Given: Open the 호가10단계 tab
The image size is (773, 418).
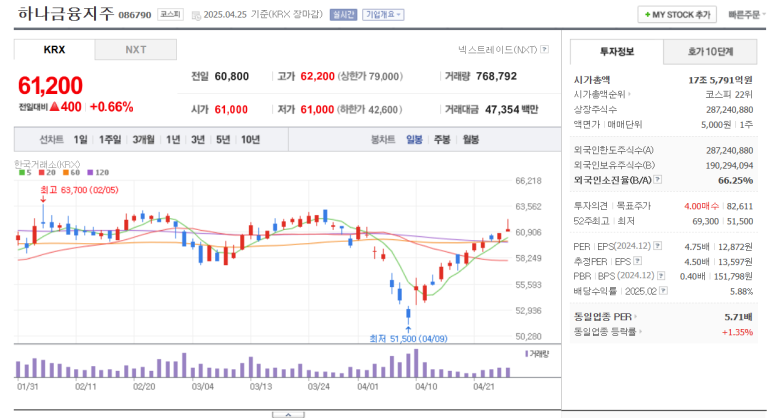Looking at the screenshot, I should pyautogui.click(x=710, y=52).
